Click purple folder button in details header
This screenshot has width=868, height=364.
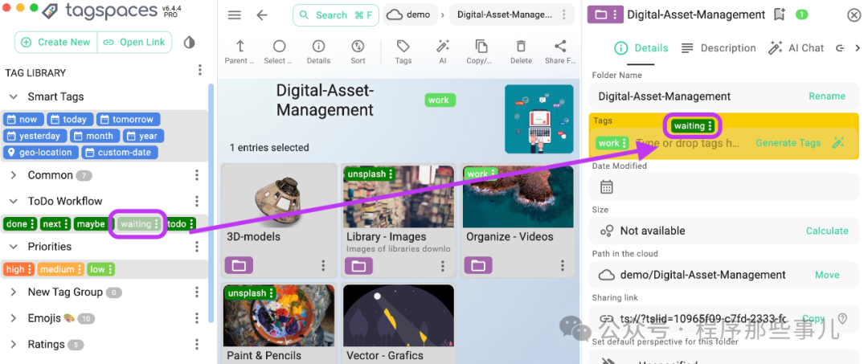(605, 15)
